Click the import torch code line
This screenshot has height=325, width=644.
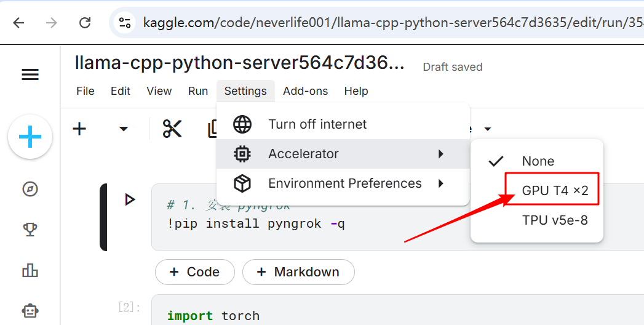tap(213, 316)
